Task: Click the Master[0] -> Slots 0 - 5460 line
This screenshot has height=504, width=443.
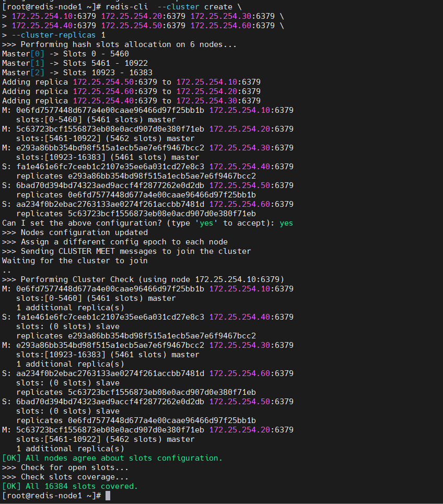Action: click(x=66, y=54)
